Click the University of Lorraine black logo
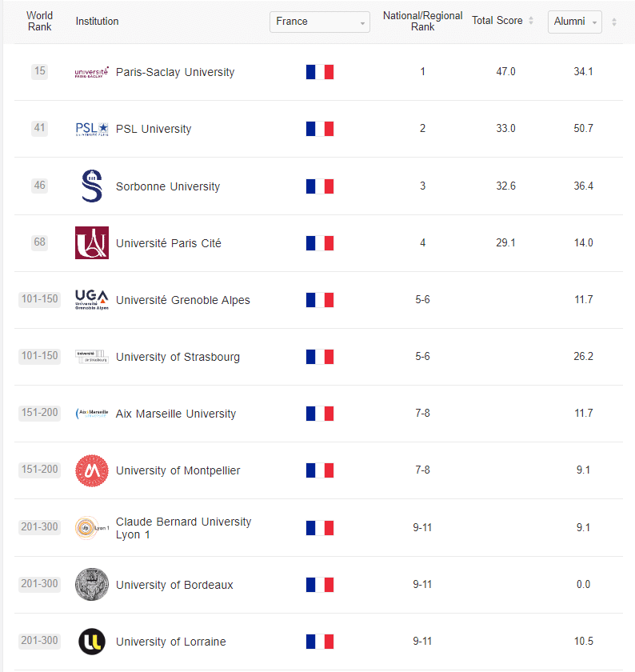 (x=92, y=642)
